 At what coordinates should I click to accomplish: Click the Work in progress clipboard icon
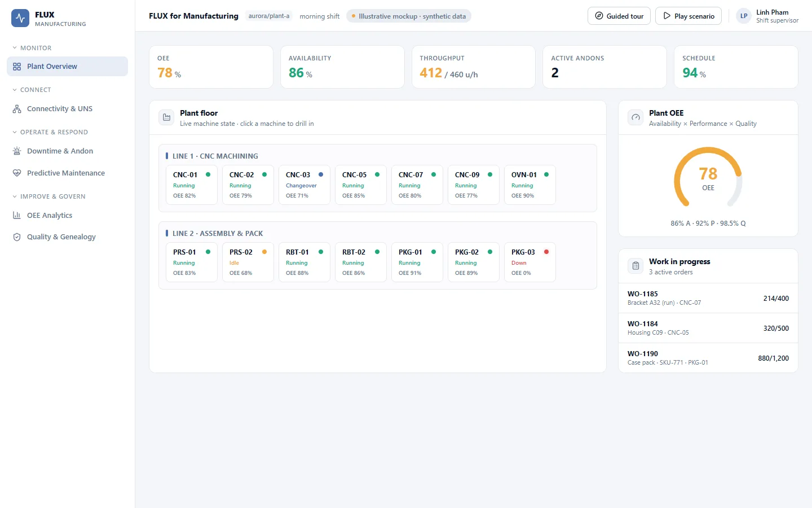coord(636,266)
